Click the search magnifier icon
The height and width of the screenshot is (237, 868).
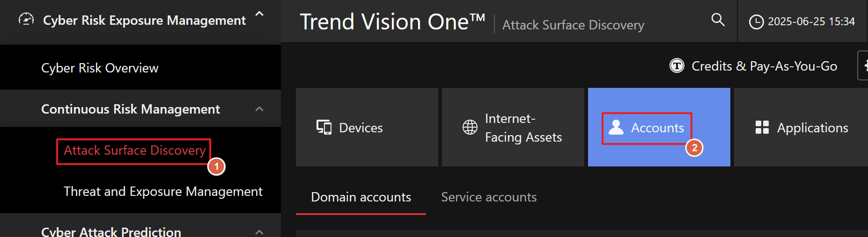718,20
